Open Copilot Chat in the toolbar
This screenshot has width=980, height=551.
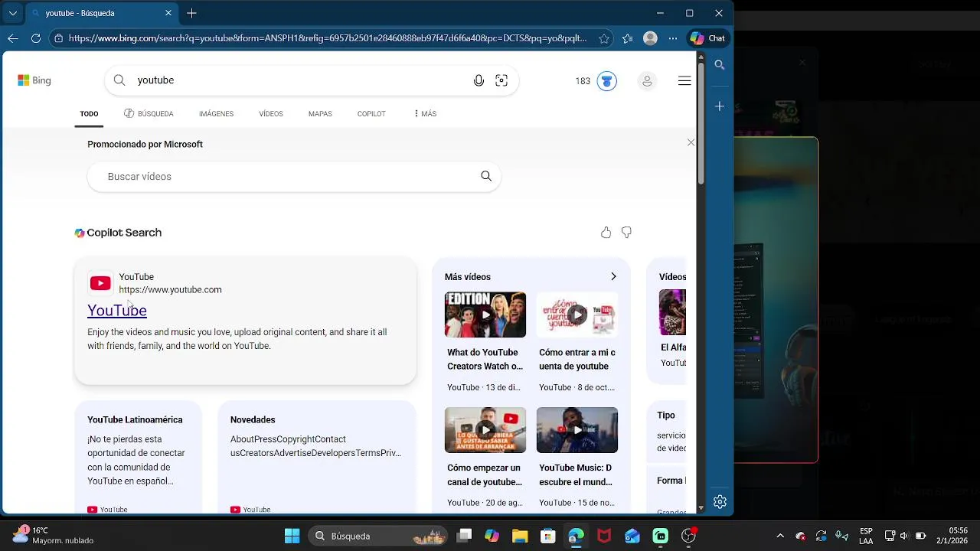tap(707, 38)
